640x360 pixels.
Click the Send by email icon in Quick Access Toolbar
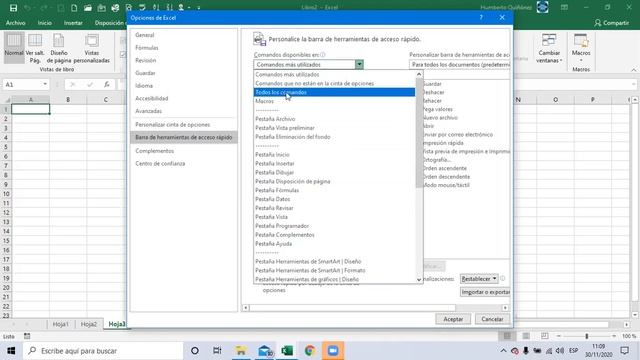click(x=101, y=8)
